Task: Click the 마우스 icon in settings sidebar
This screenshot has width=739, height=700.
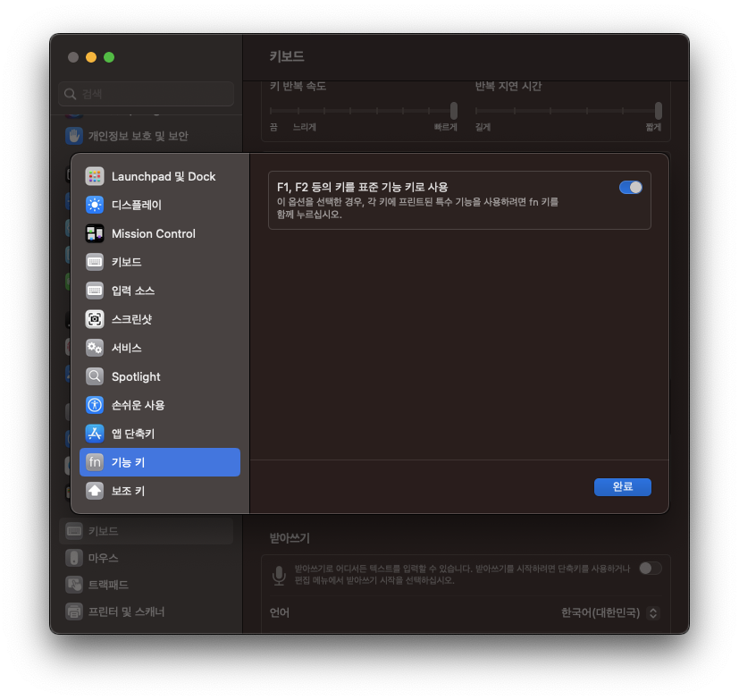Action: (x=74, y=558)
